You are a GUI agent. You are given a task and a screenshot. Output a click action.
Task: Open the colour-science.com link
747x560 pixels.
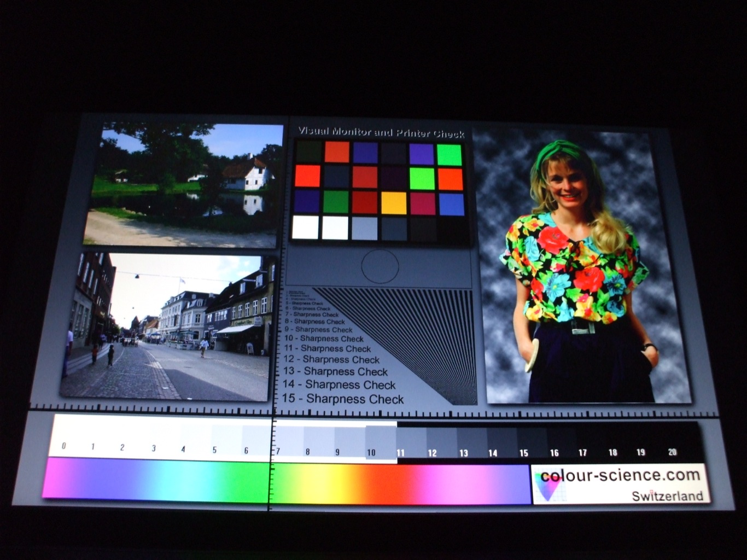click(x=620, y=475)
